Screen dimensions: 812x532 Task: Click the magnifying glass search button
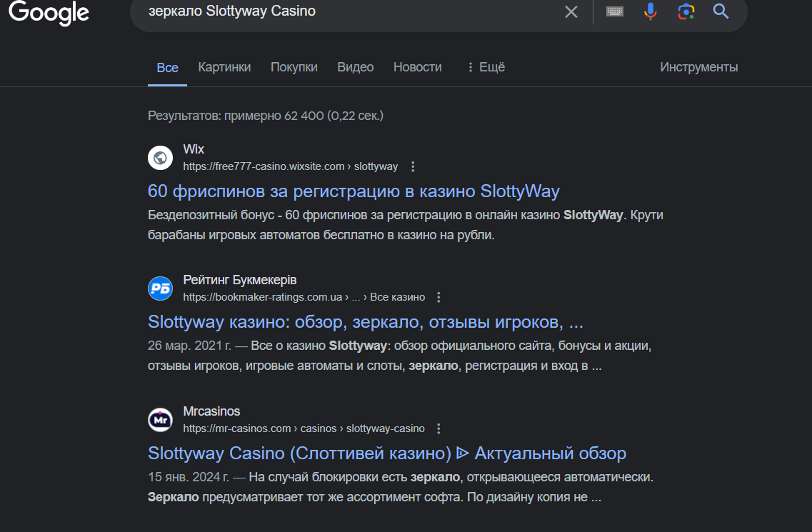721,11
